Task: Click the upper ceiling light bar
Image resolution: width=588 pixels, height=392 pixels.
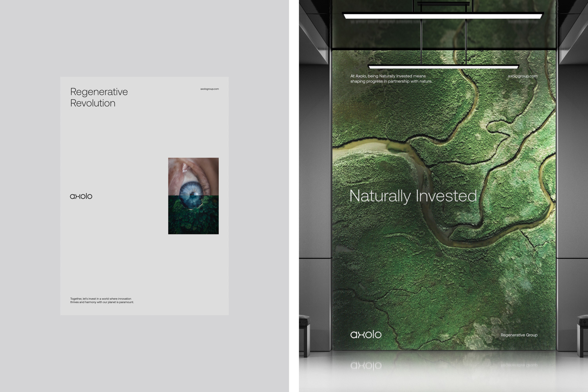Action: point(443,16)
